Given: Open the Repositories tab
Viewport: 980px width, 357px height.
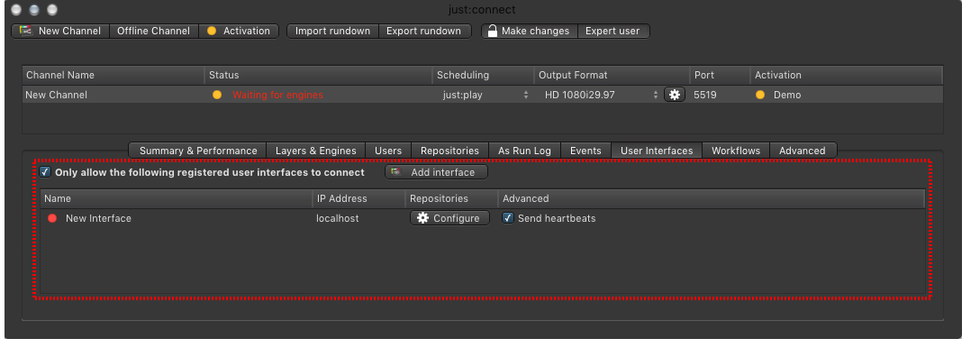Looking at the screenshot, I should tap(450, 151).
